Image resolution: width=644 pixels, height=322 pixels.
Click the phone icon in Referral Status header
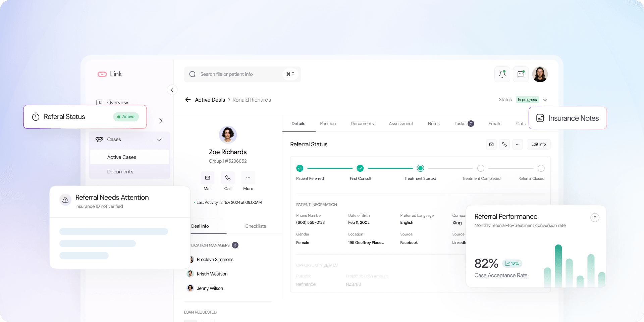point(504,144)
